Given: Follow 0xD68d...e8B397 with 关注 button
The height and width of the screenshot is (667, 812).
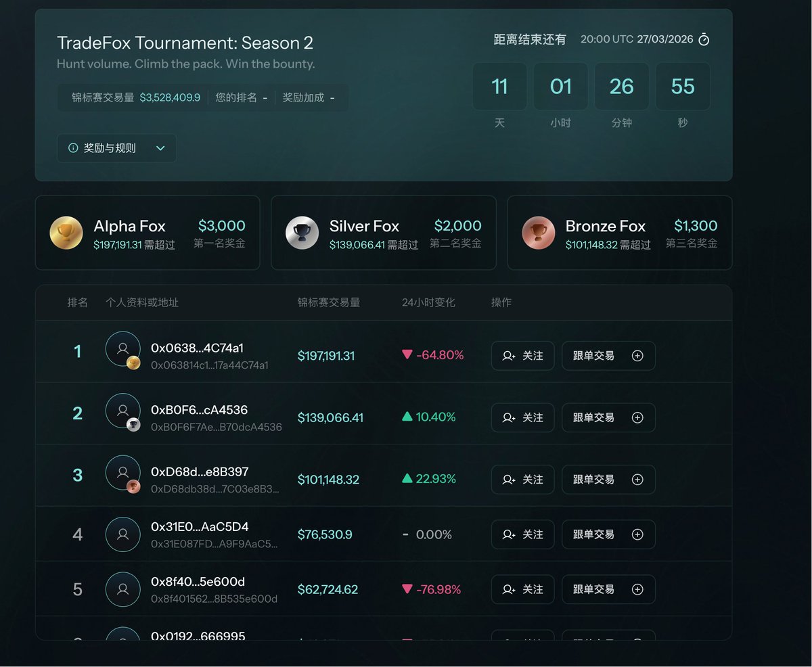Looking at the screenshot, I should point(522,480).
